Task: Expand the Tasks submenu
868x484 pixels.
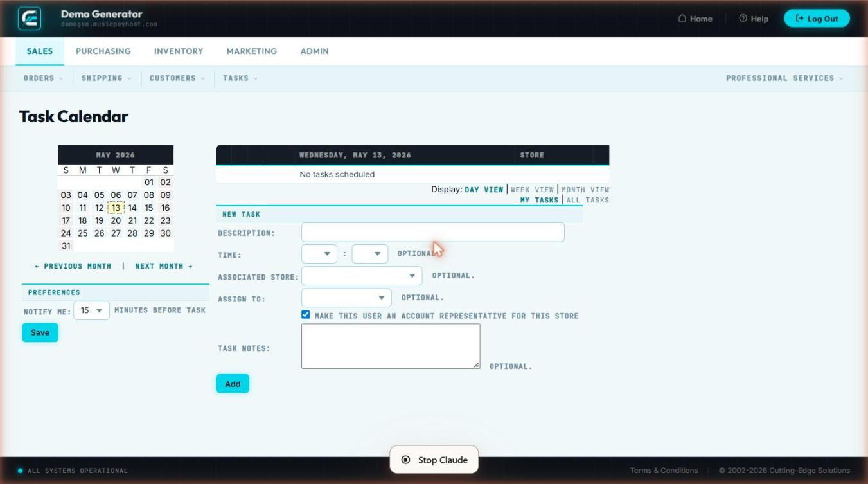Action: coord(240,78)
